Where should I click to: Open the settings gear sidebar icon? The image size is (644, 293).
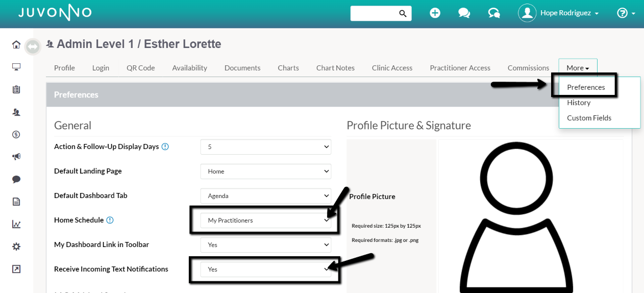click(x=16, y=247)
